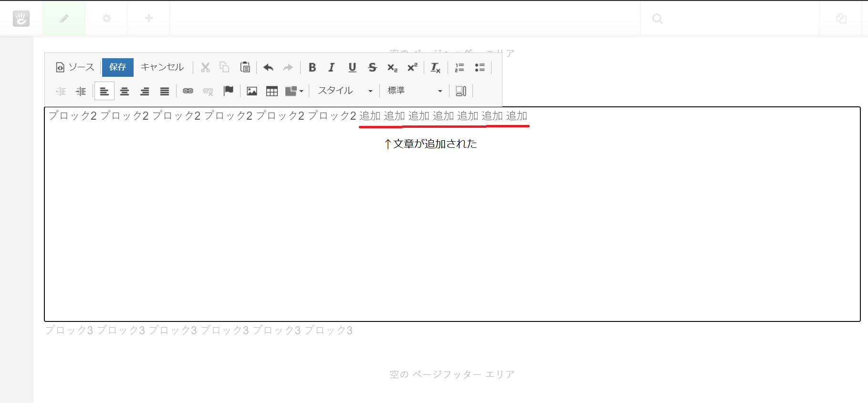Toggle bold formatting
The height and width of the screenshot is (403, 868).
pyautogui.click(x=312, y=67)
